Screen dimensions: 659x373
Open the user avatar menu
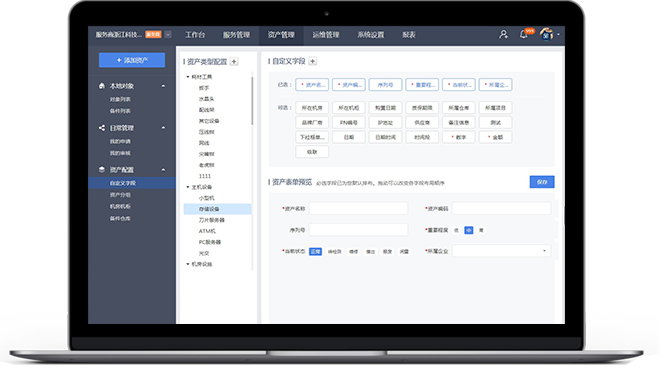coord(547,34)
